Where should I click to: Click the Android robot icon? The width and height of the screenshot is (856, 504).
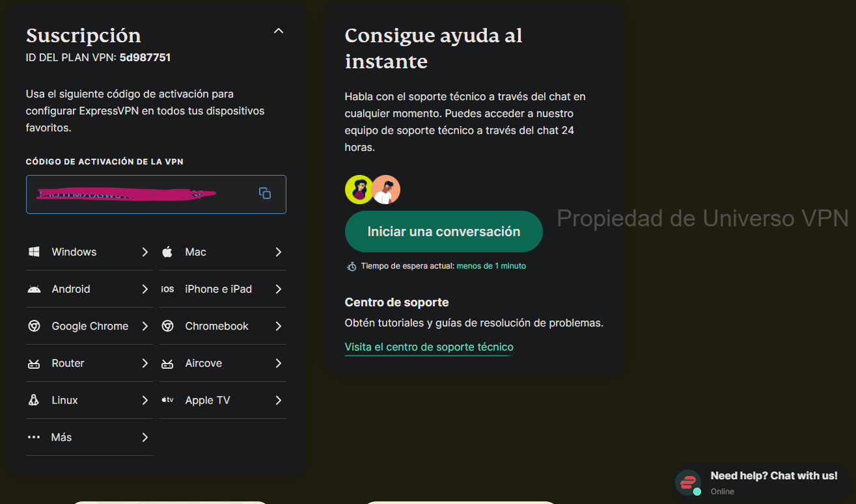(34, 289)
